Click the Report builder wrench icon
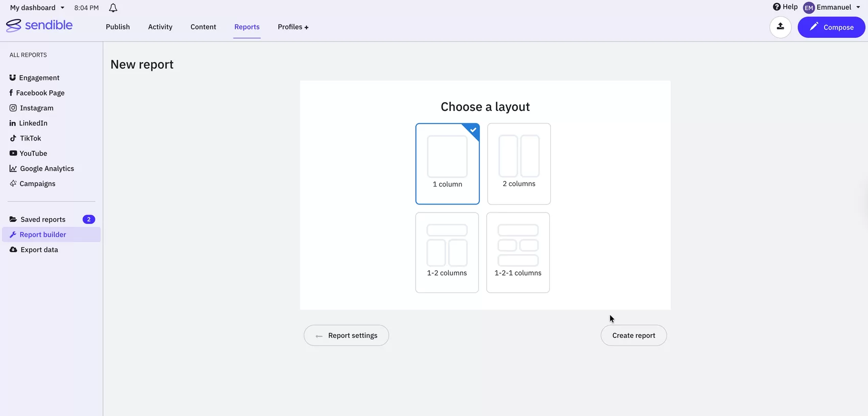Viewport: 868px width, 416px height. (x=13, y=235)
